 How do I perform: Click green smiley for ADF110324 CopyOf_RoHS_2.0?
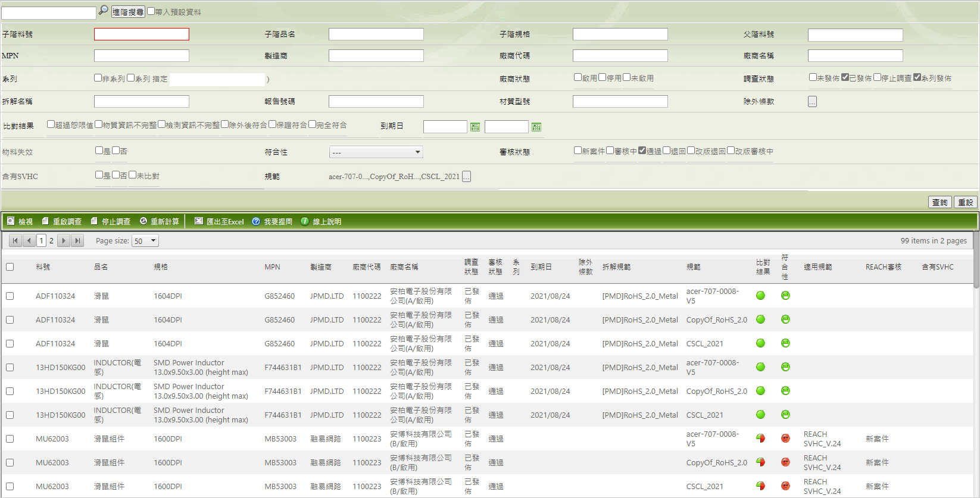(785, 320)
